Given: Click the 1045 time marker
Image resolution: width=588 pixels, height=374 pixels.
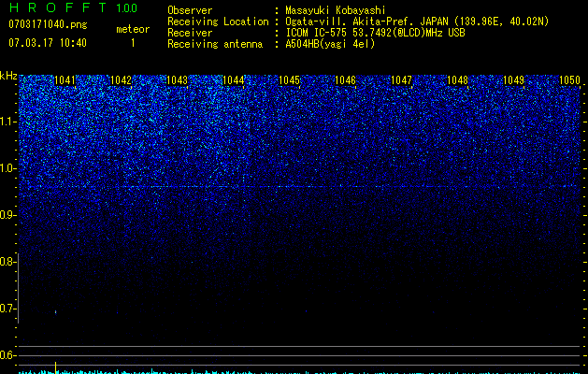Looking at the screenshot, I should coord(290,80).
